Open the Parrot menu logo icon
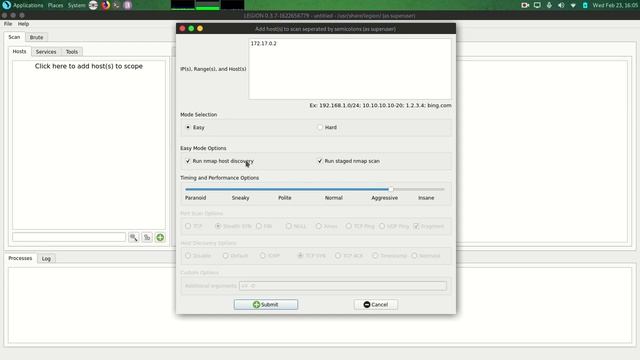 click(x=6, y=5)
